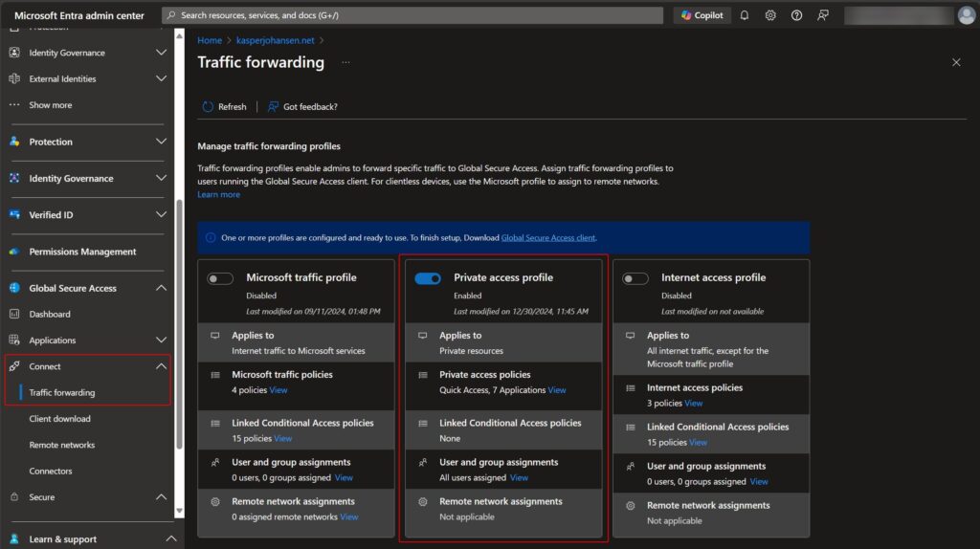
Task: Click Connect plug icon
Action: click(x=14, y=366)
